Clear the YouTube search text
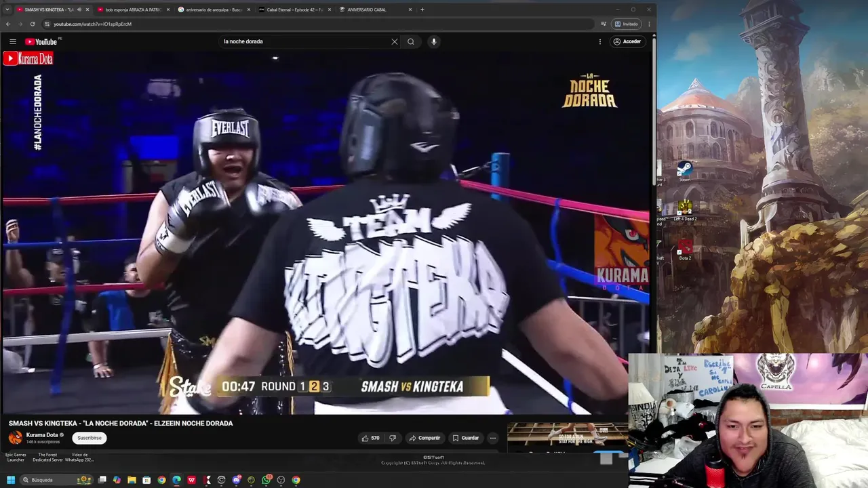Screen dimensions: 868x488 coord(395,41)
